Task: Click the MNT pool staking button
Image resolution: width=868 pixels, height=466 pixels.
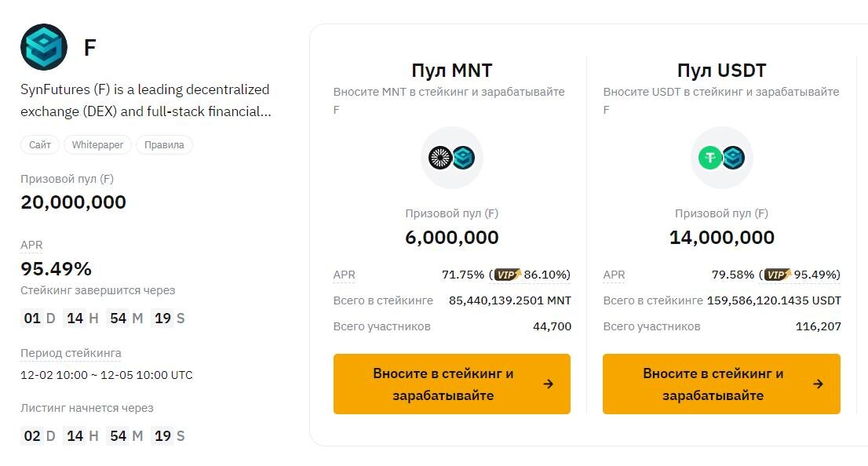Action: point(452,384)
